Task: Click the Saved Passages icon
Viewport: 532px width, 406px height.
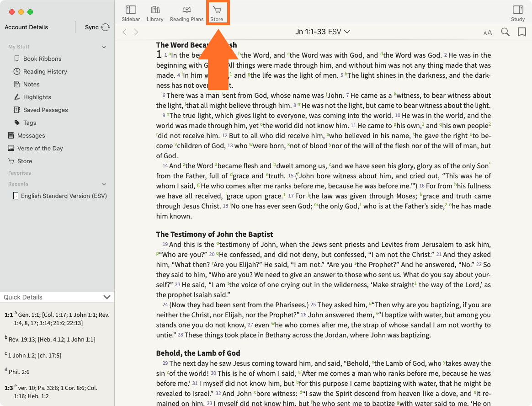Action: point(16,110)
